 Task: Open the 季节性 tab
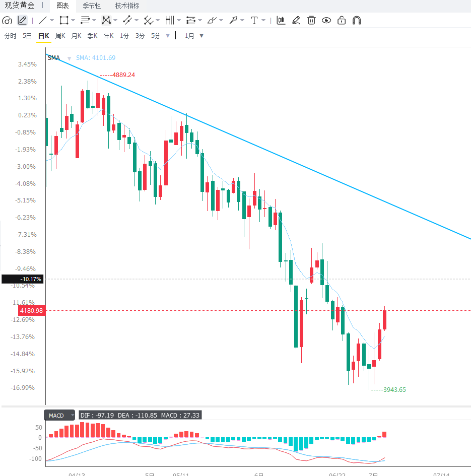(92, 6)
